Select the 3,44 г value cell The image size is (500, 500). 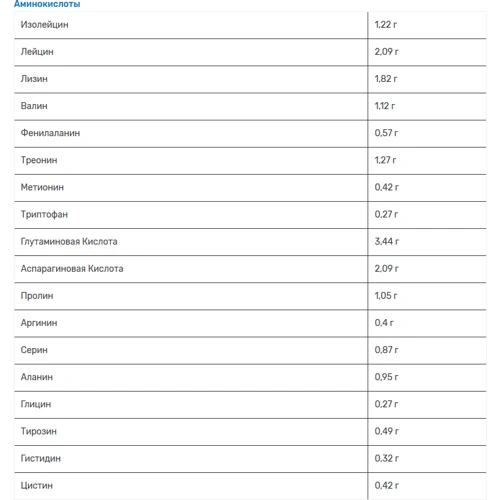[x=427, y=242]
